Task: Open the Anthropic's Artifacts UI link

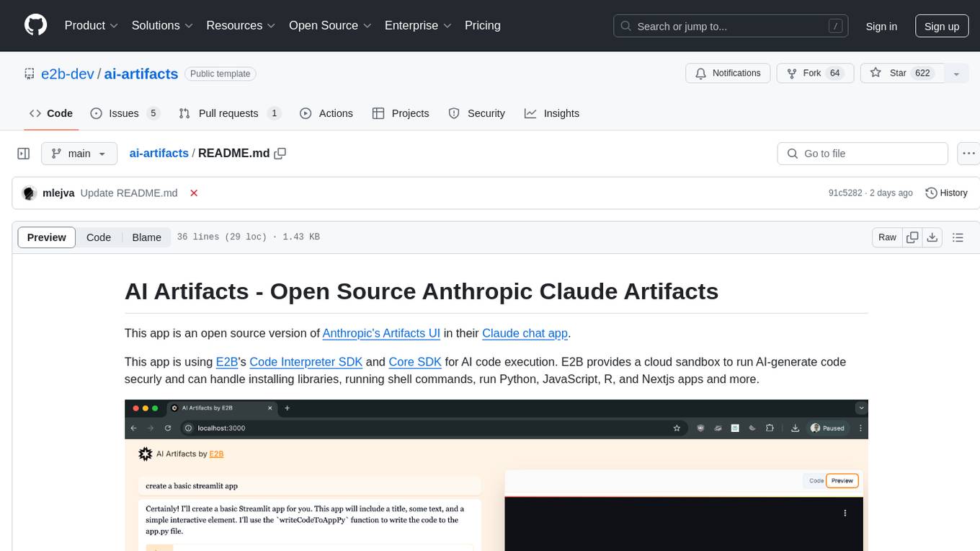Action: (381, 333)
